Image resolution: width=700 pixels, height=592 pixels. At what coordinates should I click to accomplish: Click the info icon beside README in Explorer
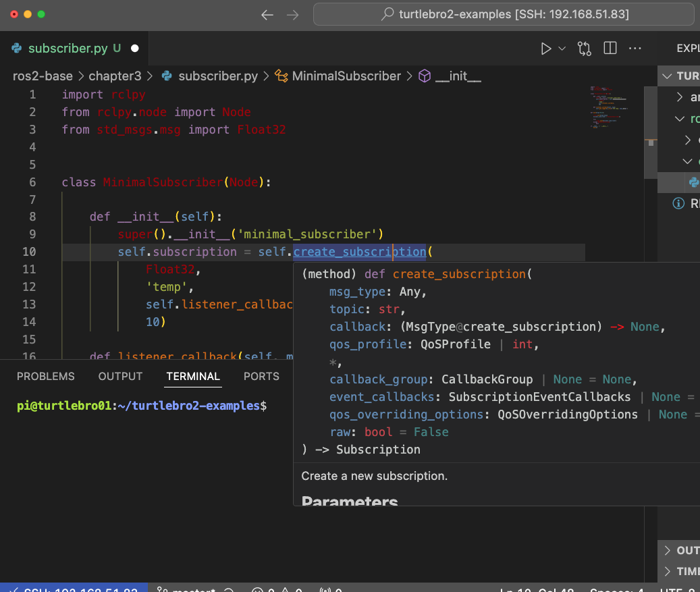pos(678,203)
